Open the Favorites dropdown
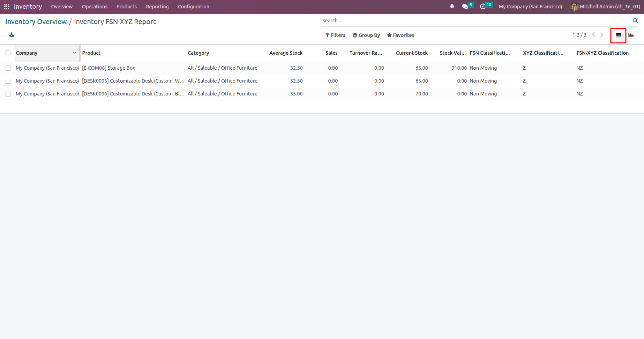Screen dimensions: 644x339 400,35
